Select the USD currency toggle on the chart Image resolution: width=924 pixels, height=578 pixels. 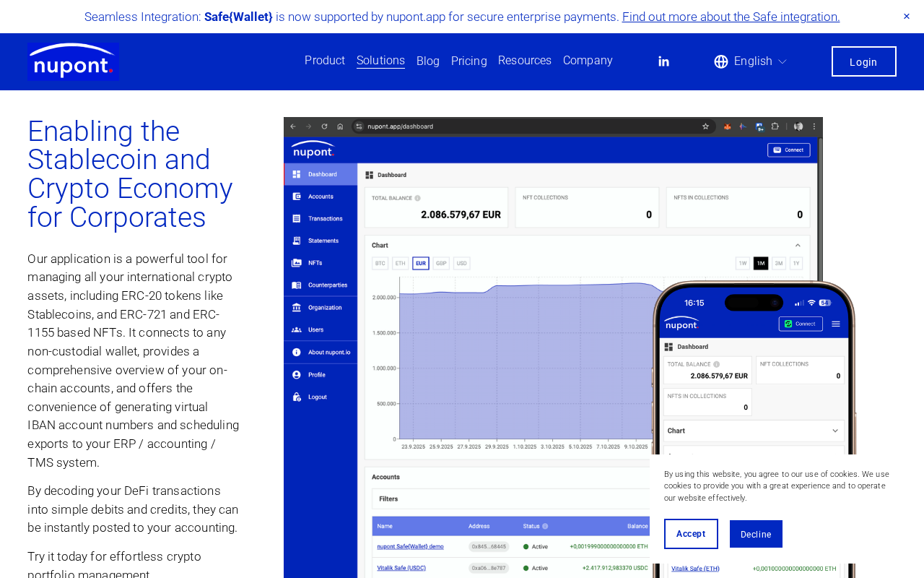[461, 263]
